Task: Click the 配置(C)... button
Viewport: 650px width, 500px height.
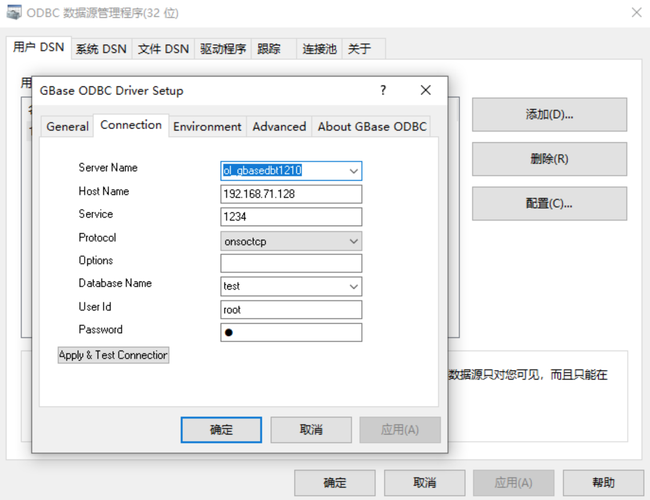Action: (x=549, y=204)
